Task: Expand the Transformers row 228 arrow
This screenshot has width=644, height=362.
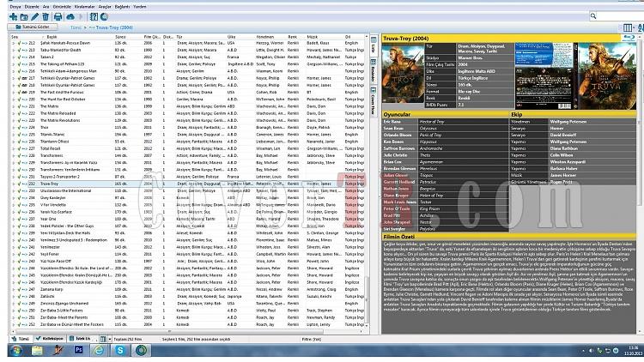Action: coord(14,155)
